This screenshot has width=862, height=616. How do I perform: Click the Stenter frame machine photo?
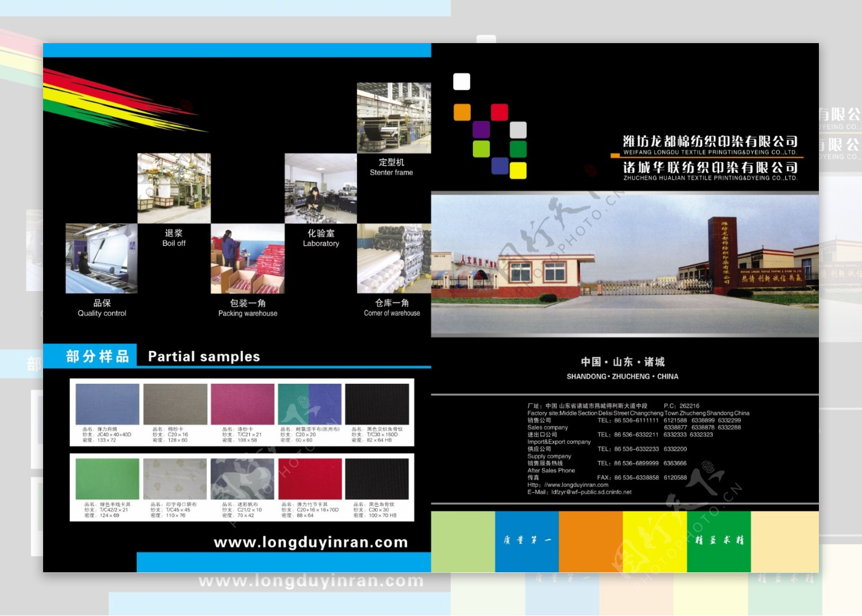(x=394, y=117)
